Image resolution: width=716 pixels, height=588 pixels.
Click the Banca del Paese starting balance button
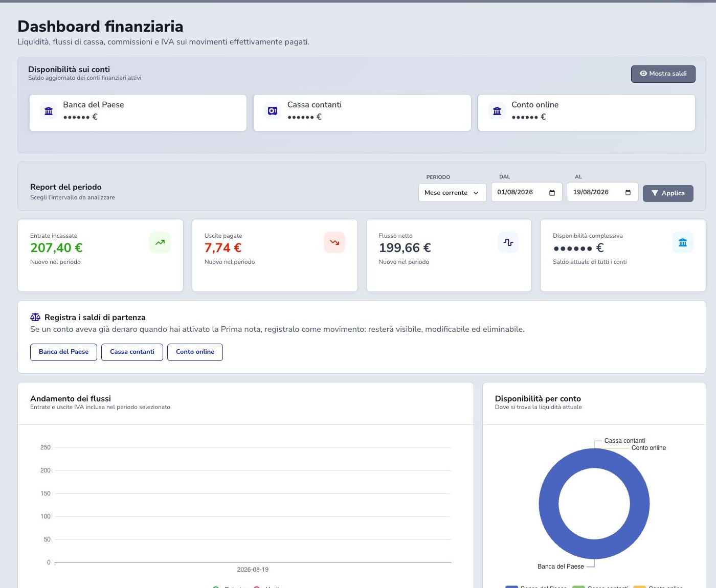click(x=63, y=352)
